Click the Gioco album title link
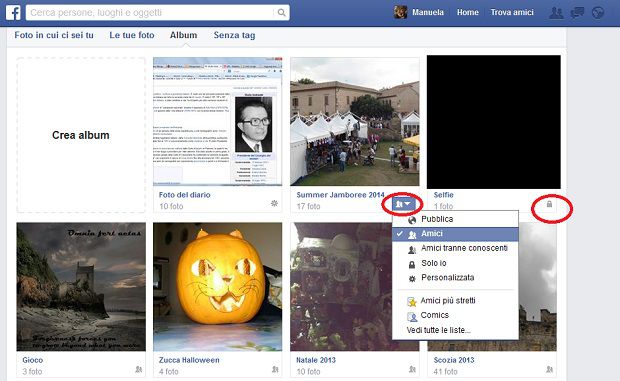Image resolution: width=620 pixels, height=381 pixels. pos(33,360)
